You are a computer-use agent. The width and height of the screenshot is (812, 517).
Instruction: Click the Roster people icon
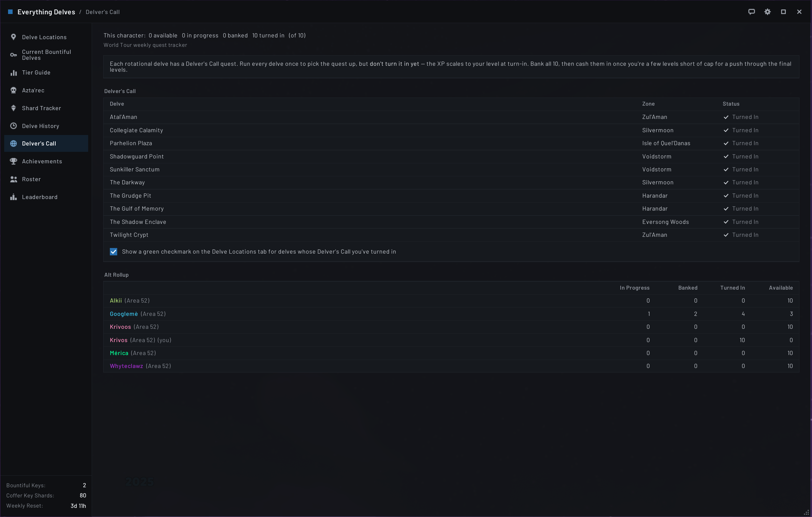13,179
